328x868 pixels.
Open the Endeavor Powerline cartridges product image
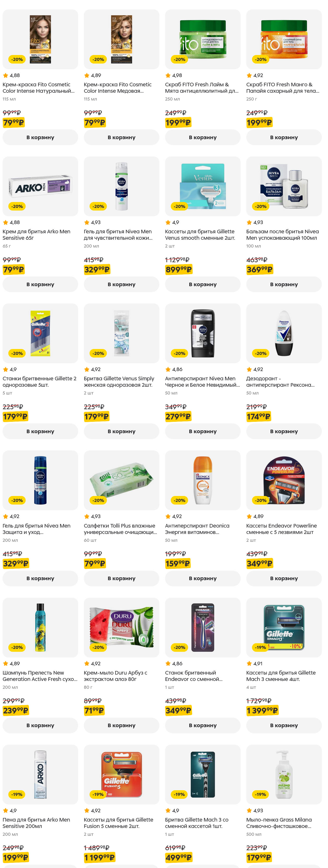point(284,480)
